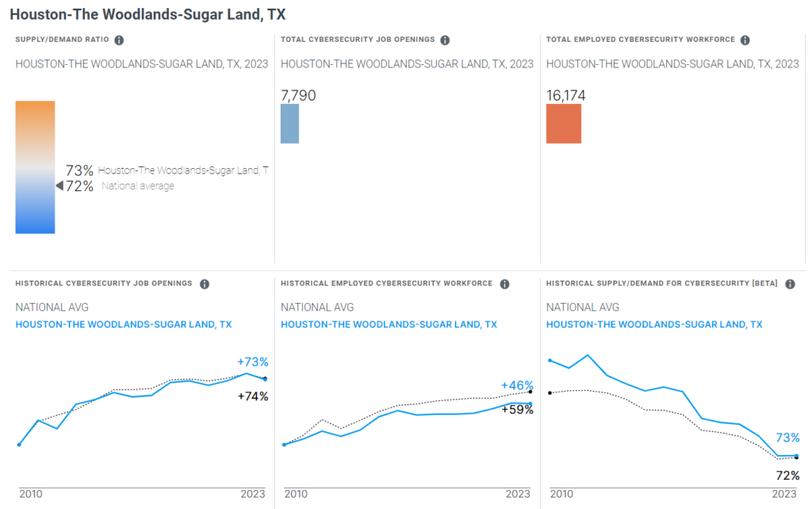Show info for Historical Supply/Demand [BETA] chart
The width and height of the screenshot is (812, 509).
pos(790,284)
